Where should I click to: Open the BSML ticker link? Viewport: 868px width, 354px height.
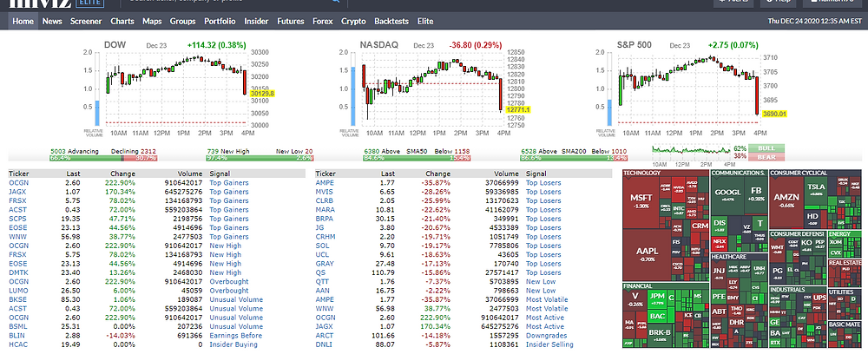point(17,326)
